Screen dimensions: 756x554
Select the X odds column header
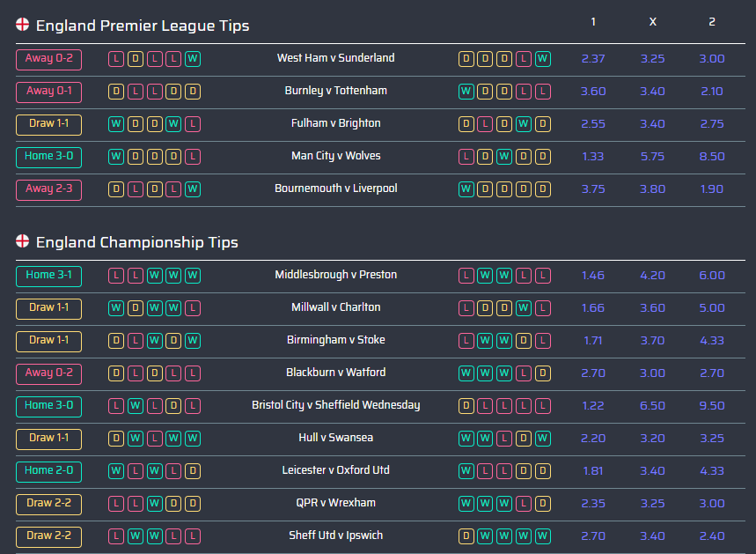point(652,21)
